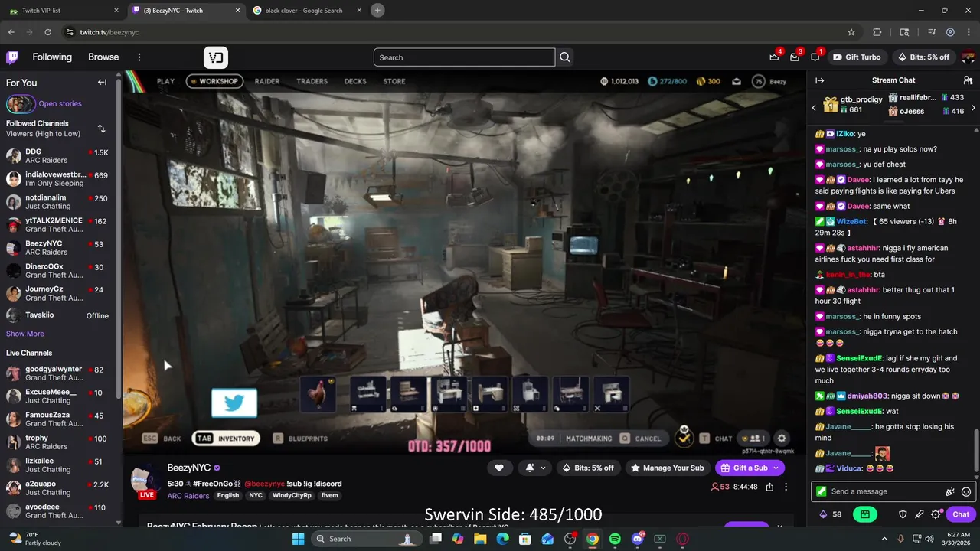This screenshot has width=980, height=551.
Task: Open the Prime loot crown icon
Action: click(774, 57)
